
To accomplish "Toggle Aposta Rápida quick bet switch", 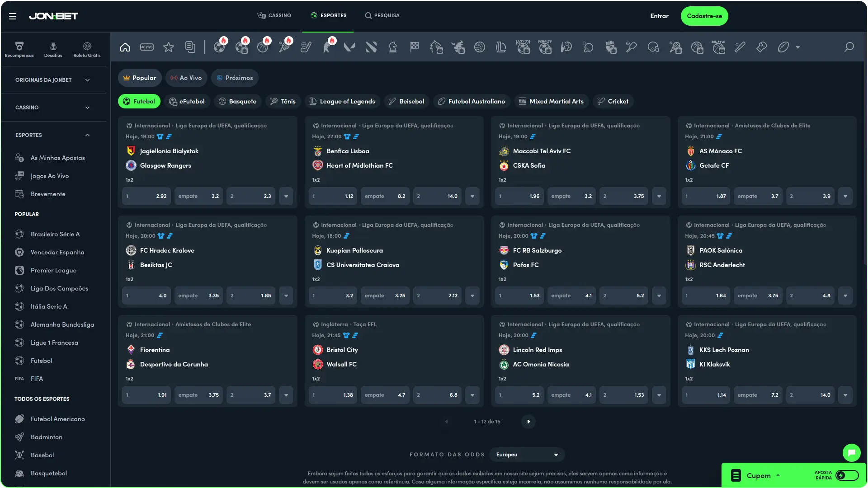I will (x=847, y=475).
